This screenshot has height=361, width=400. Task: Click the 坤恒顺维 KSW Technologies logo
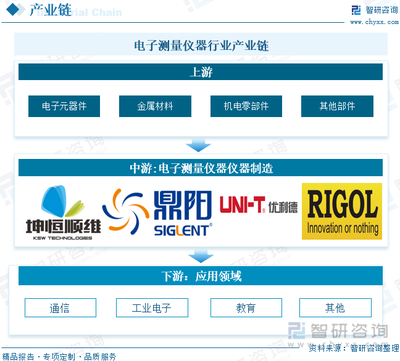pos(63,212)
